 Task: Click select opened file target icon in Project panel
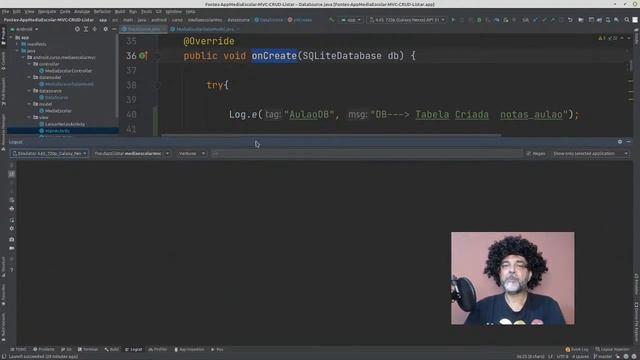point(77,29)
